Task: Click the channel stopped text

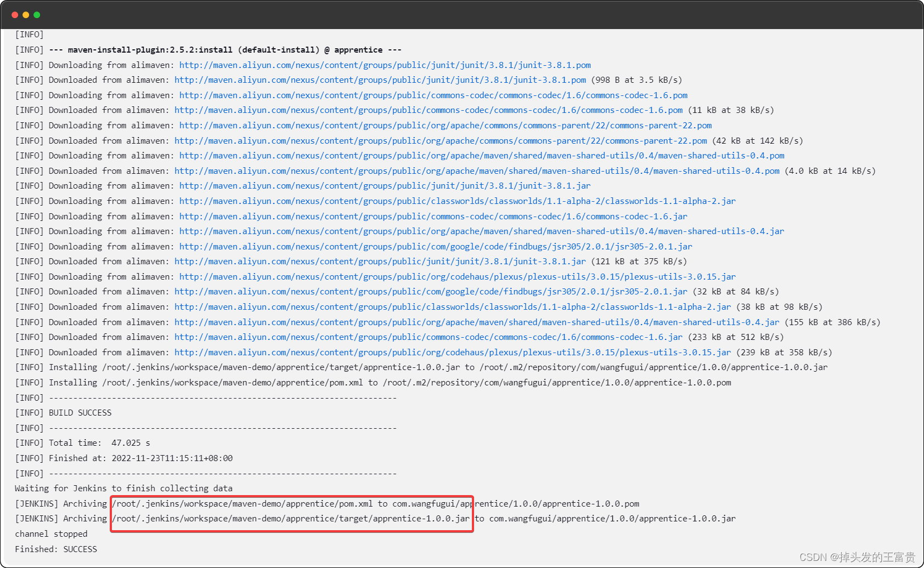Action: [51, 534]
